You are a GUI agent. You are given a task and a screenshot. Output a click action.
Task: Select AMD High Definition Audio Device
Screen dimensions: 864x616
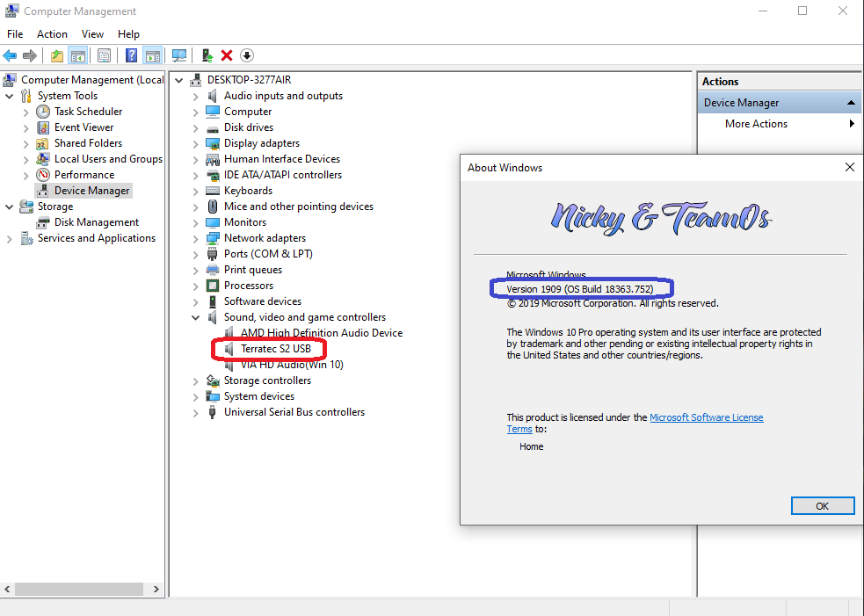coord(321,333)
